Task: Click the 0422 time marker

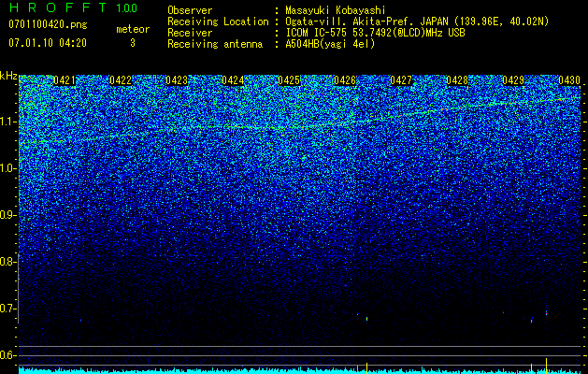Action: (121, 80)
